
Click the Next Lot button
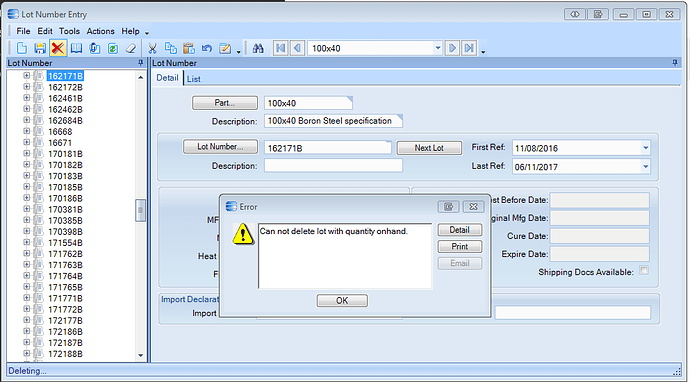pyautogui.click(x=429, y=148)
